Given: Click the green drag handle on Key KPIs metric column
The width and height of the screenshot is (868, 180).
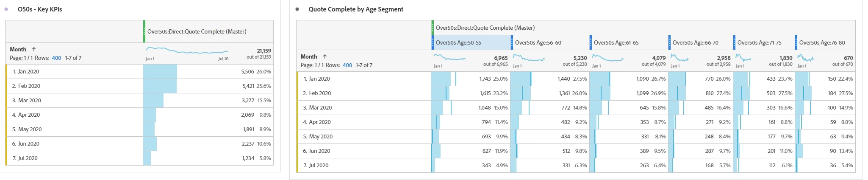Looking at the screenshot, I should pyautogui.click(x=144, y=31).
